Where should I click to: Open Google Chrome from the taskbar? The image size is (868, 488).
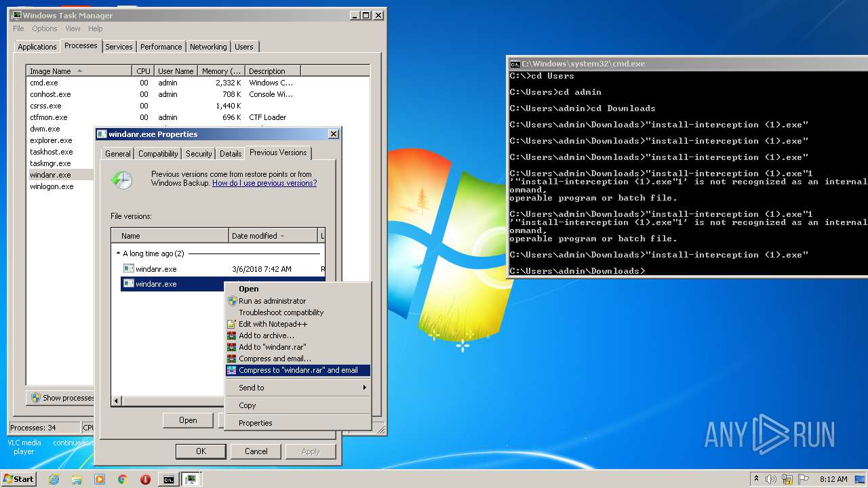122,479
